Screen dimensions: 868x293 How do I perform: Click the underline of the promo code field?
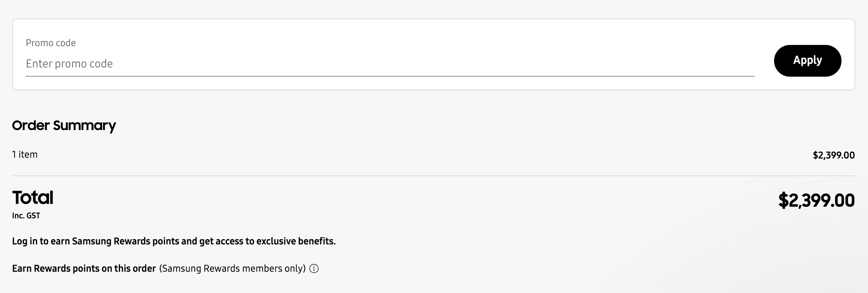[x=389, y=76]
